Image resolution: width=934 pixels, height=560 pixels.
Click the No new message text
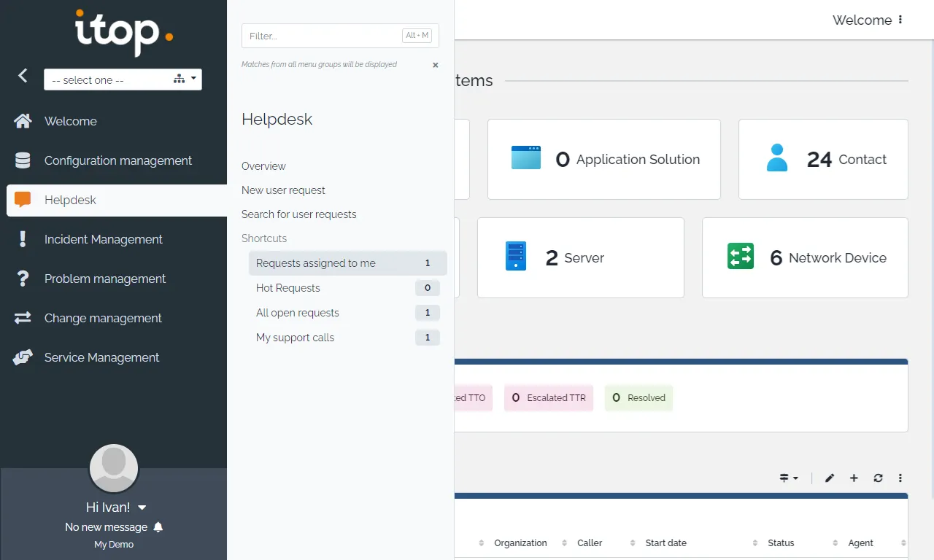pos(106,527)
